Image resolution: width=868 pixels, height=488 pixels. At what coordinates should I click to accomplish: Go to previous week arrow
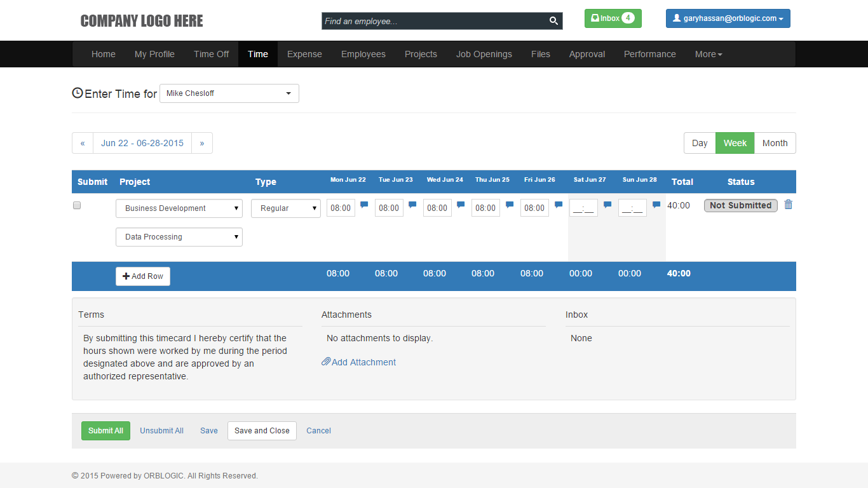click(x=83, y=143)
